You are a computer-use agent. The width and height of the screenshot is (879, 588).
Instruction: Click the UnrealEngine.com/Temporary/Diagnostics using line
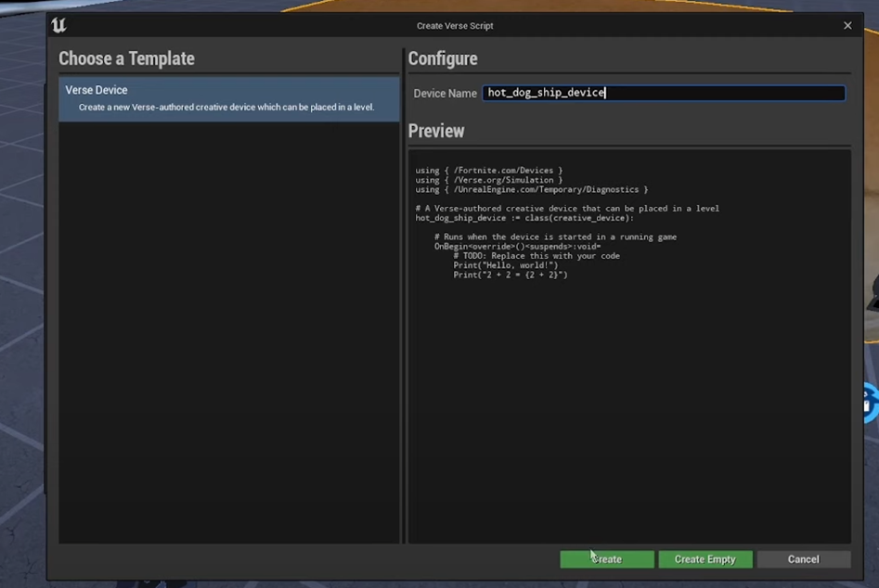(532, 189)
